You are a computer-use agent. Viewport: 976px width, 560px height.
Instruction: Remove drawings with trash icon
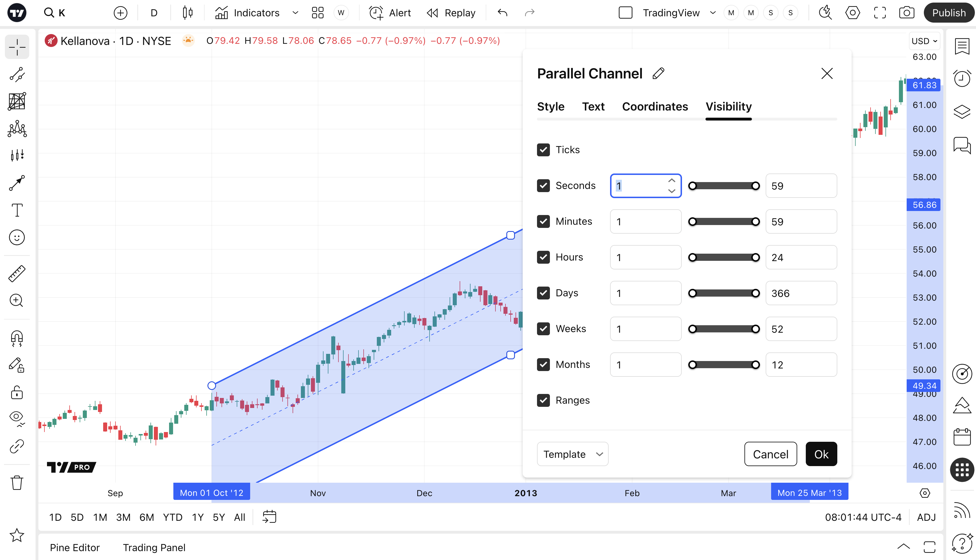point(17,483)
